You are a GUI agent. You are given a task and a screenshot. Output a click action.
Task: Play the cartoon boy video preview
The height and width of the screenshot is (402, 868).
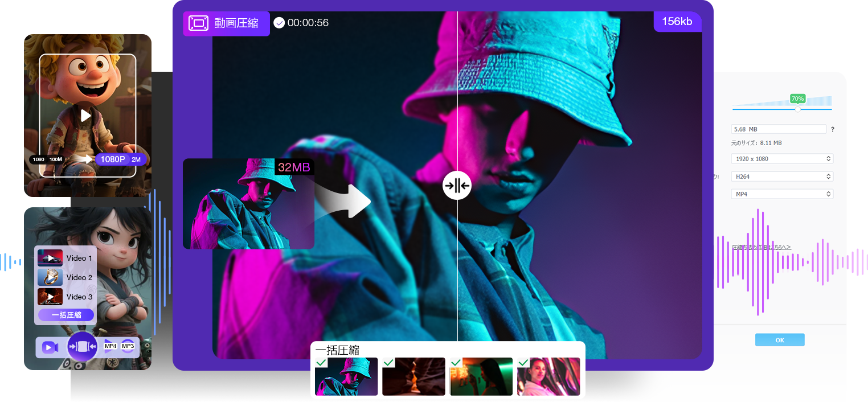[85, 116]
